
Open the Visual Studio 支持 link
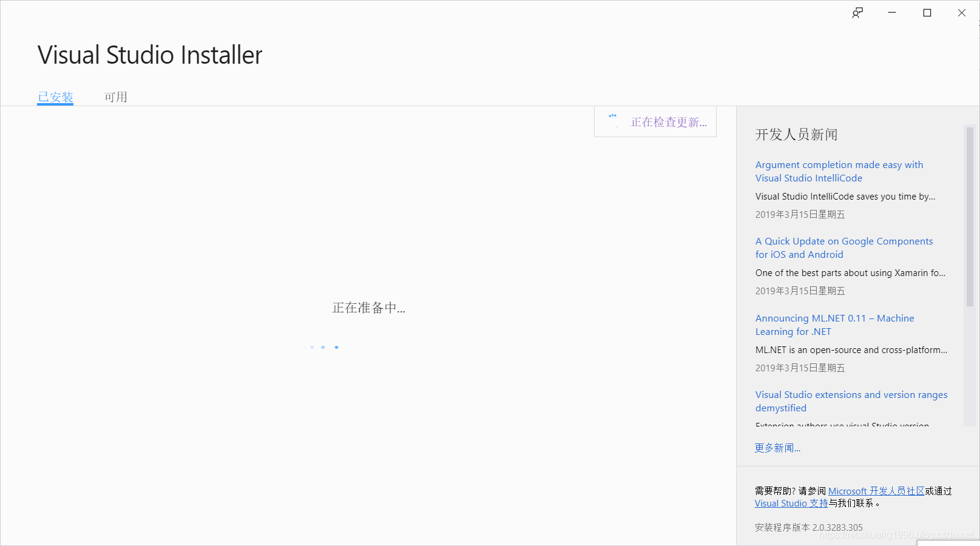[791, 503]
